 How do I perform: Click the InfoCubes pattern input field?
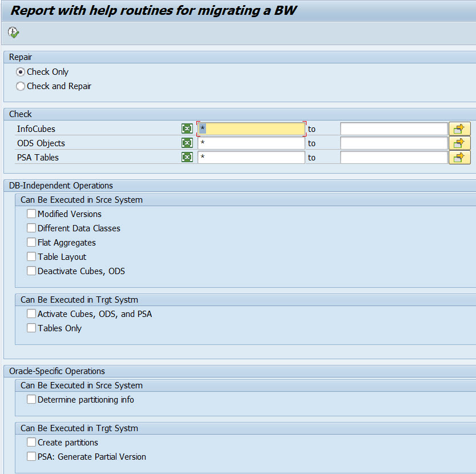(x=251, y=128)
